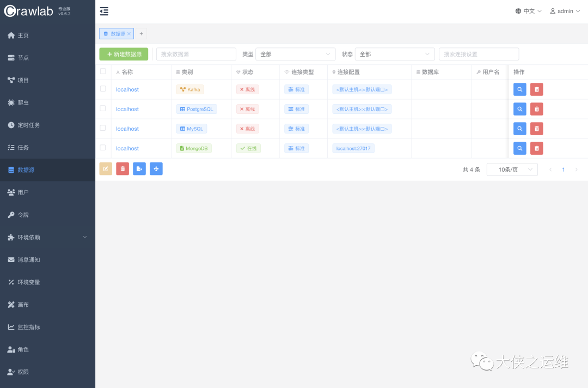Open localhost link in MySQL row
This screenshot has width=588, height=388.
pos(127,129)
